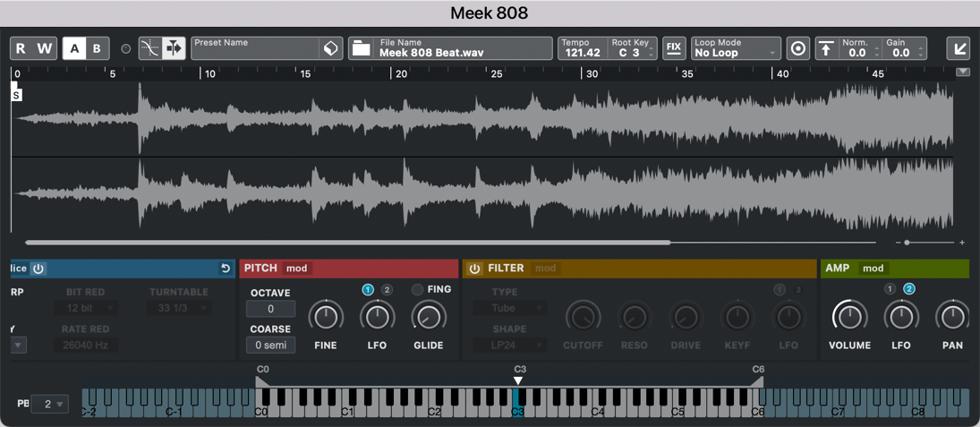
Task: Open the sample file folder icon
Action: (x=361, y=48)
